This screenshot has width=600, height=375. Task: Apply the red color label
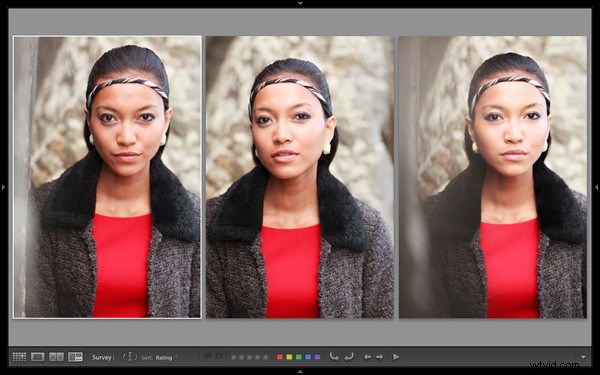pos(280,357)
